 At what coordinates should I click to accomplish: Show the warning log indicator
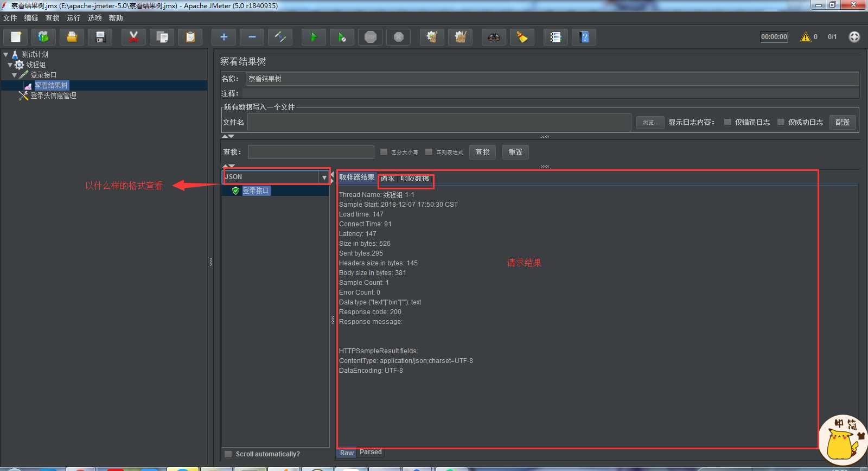[806, 37]
